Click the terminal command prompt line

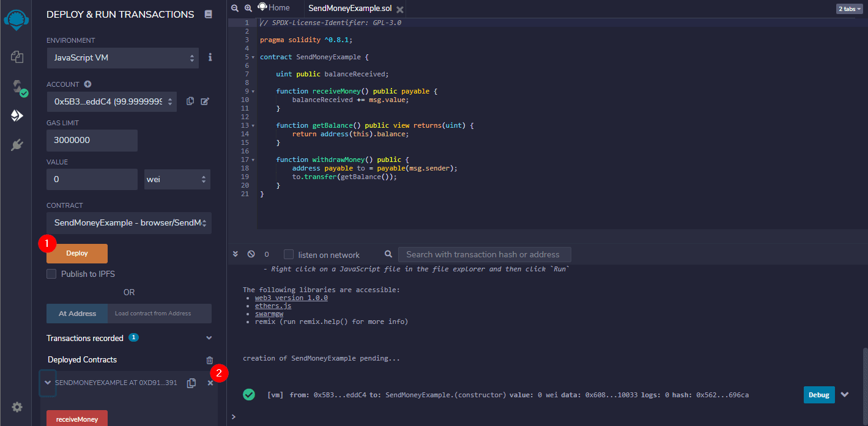click(x=544, y=417)
